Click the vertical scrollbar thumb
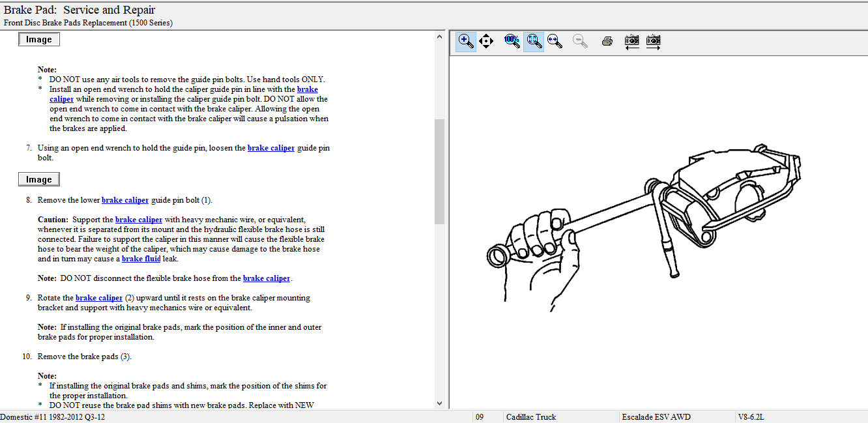This screenshot has width=868, height=423. (x=439, y=169)
